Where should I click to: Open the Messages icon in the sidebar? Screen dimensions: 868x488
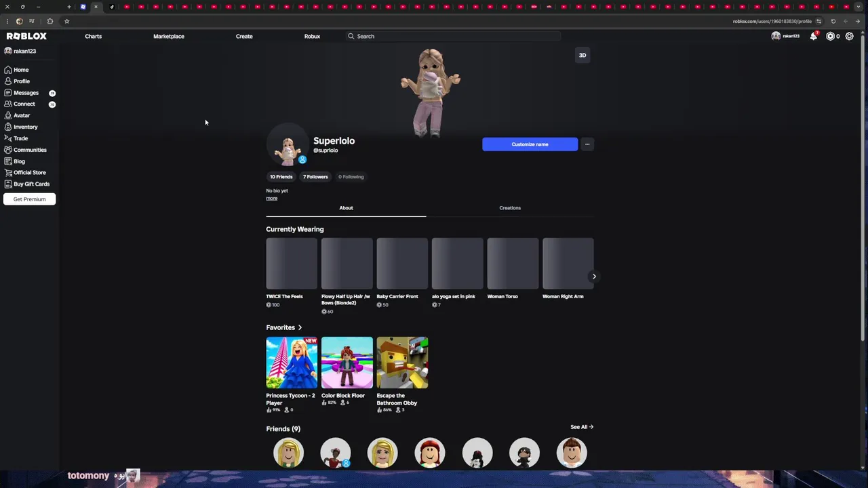pyautogui.click(x=8, y=93)
